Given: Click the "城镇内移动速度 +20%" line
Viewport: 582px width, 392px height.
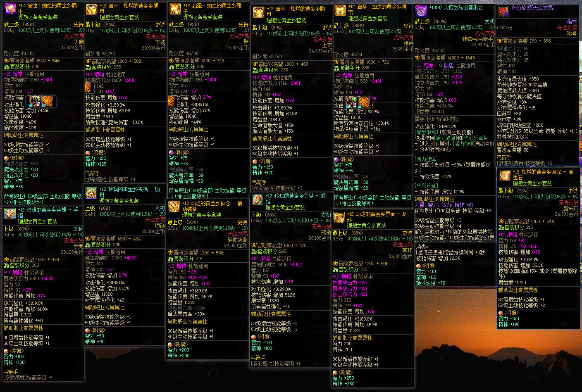Looking at the screenshot, I should 520,125.
